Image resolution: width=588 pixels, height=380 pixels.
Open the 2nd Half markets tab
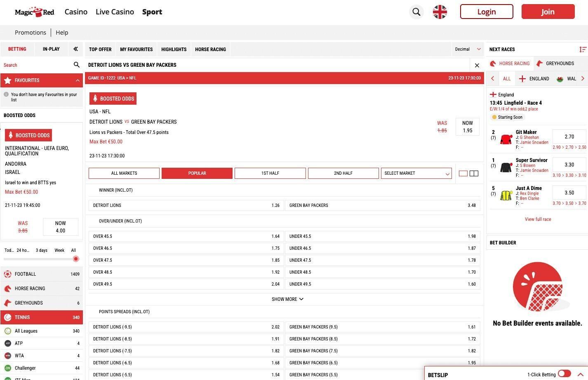pyautogui.click(x=343, y=174)
